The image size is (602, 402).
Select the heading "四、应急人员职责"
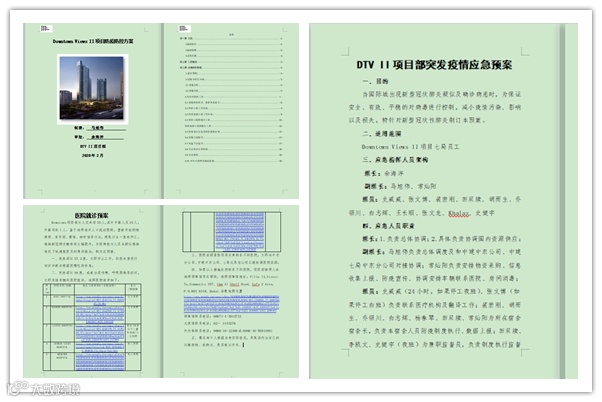point(388,226)
